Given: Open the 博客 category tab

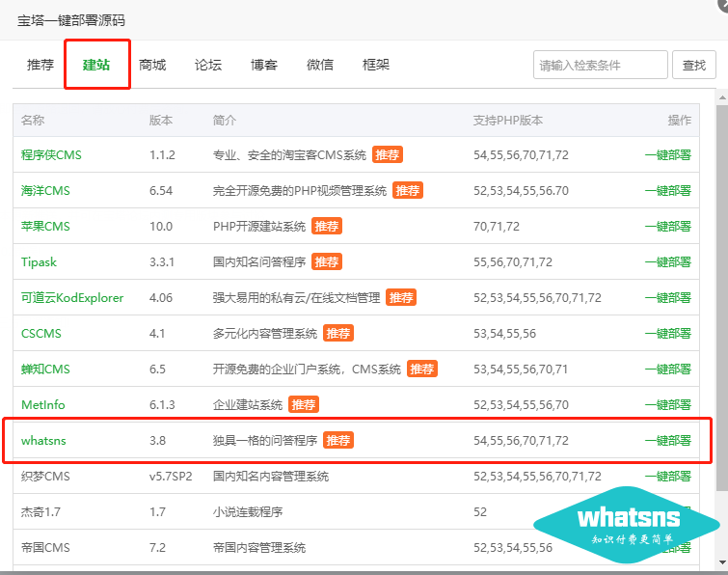Looking at the screenshot, I should [264, 65].
